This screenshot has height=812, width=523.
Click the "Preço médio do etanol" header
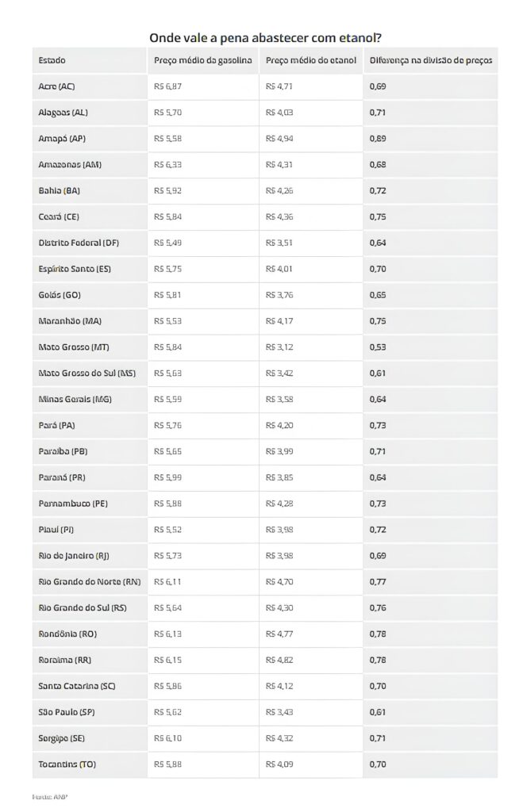311,60
